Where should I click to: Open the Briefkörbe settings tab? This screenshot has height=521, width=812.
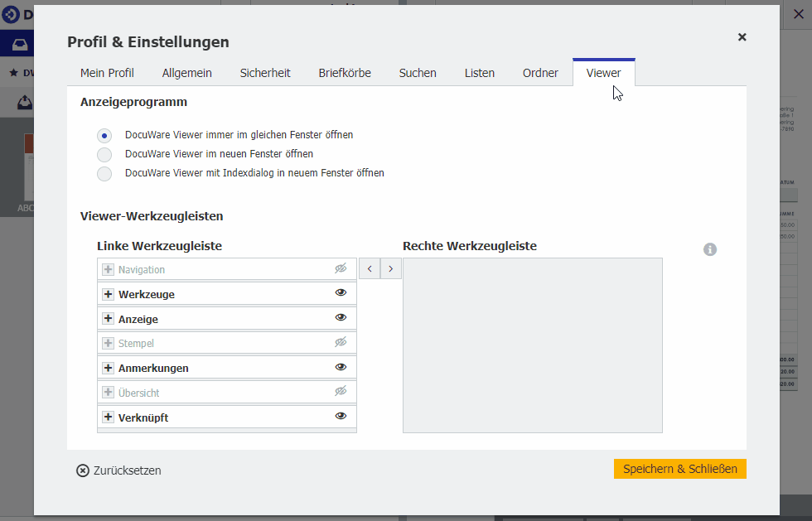click(x=345, y=73)
